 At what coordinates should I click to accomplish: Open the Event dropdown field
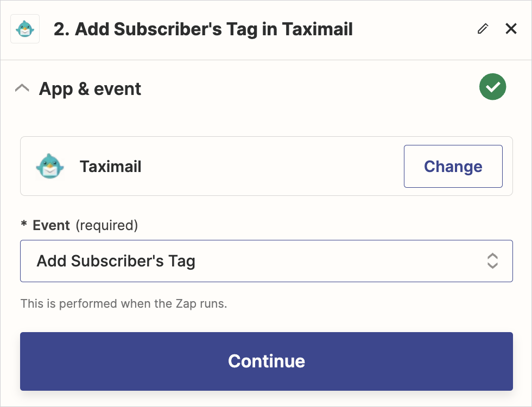[x=266, y=261]
